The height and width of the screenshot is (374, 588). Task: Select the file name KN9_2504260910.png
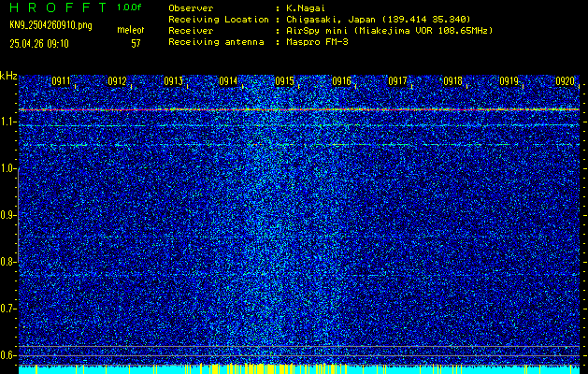click(x=50, y=26)
